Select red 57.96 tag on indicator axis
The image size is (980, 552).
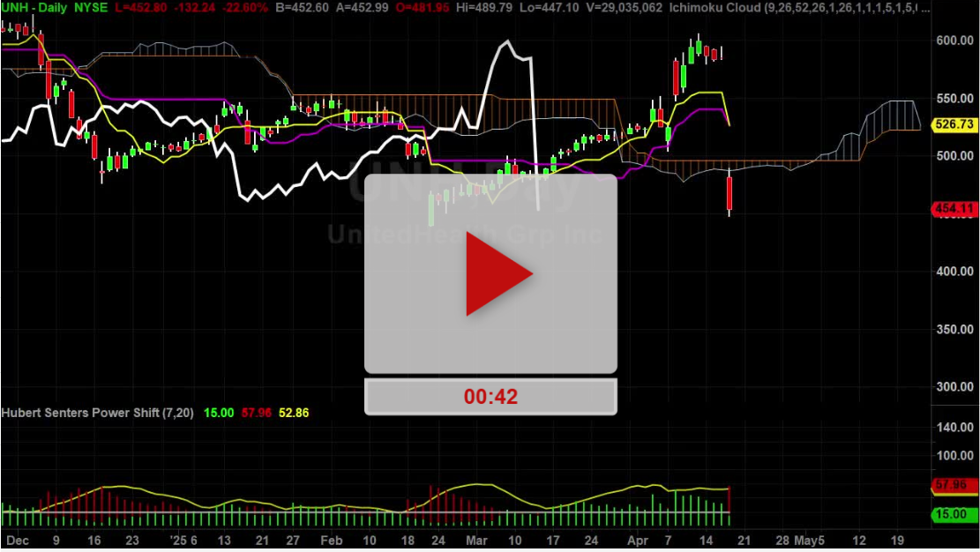pyautogui.click(x=954, y=485)
